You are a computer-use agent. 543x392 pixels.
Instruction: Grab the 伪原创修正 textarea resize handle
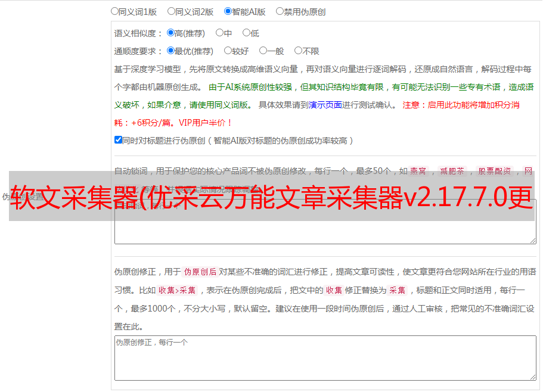(533, 377)
